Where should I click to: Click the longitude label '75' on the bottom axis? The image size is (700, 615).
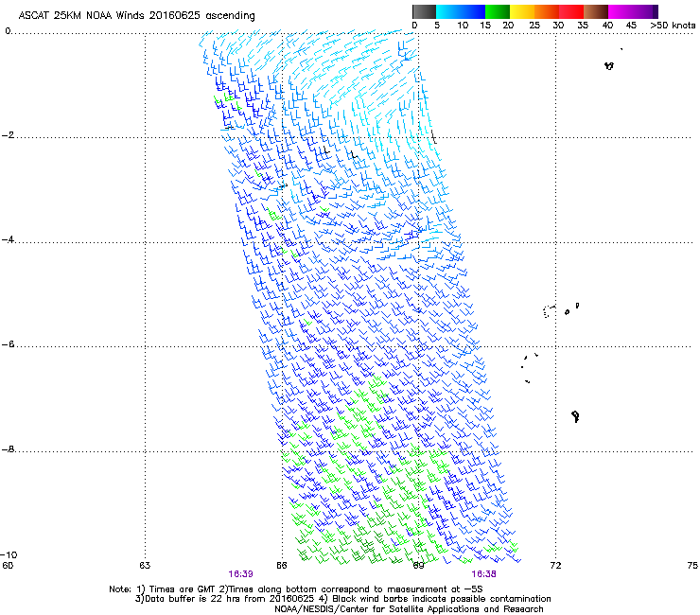(692, 566)
